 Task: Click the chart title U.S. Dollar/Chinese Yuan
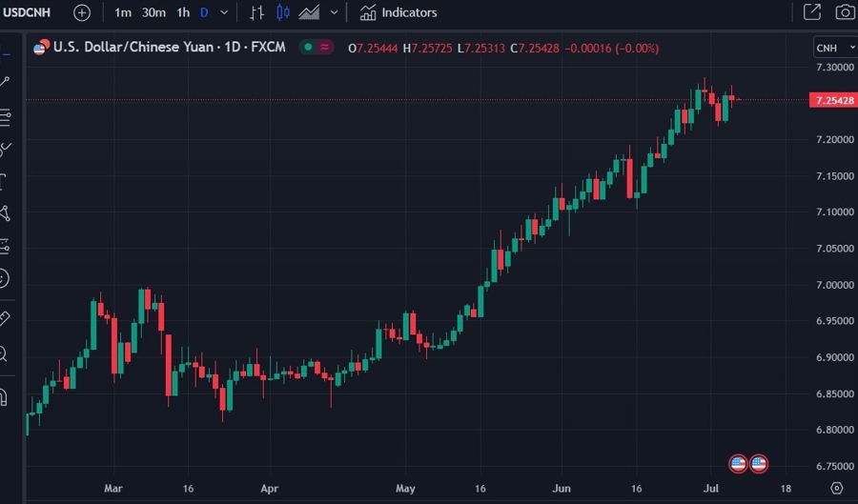pos(133,47)
